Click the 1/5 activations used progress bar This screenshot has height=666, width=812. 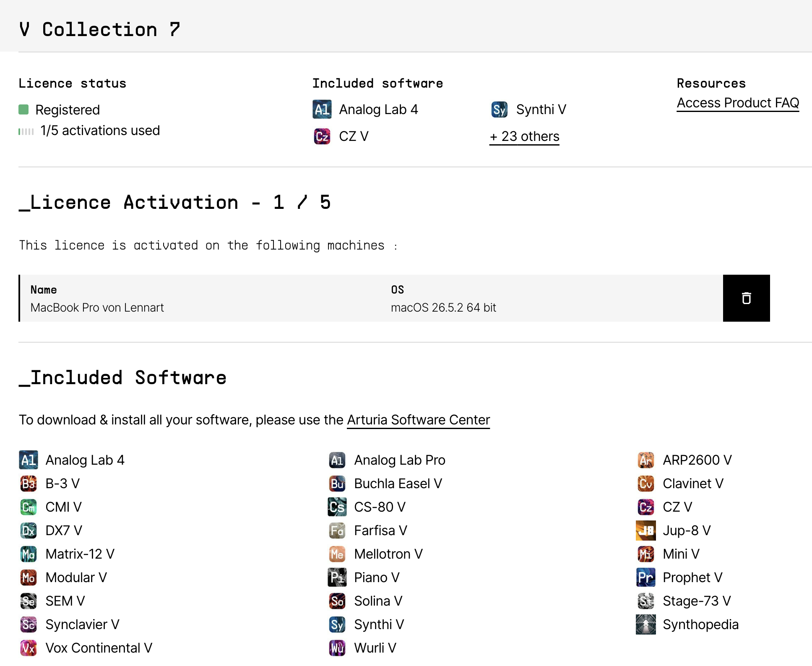pyautogui.click(x=26, y=132)
